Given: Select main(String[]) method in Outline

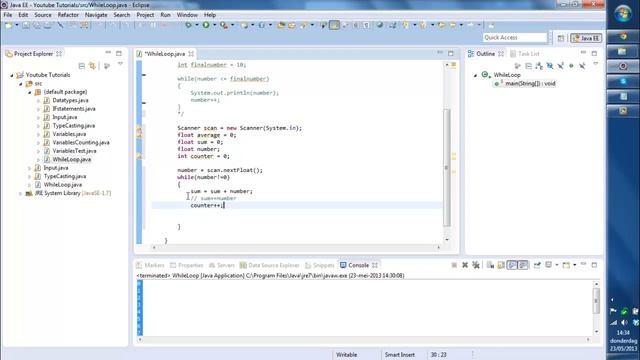Looking at the screenshot, I should point(530,83).
